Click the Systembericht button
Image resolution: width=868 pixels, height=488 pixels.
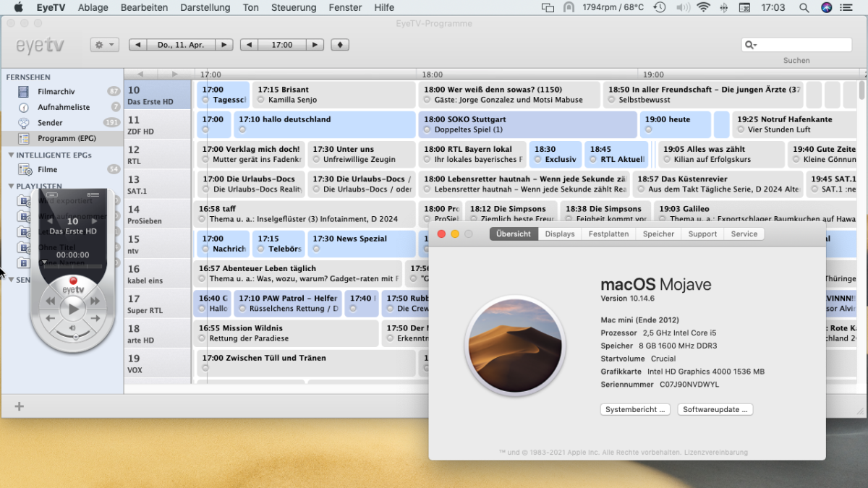pyautogui.click(x=635, y=409)
